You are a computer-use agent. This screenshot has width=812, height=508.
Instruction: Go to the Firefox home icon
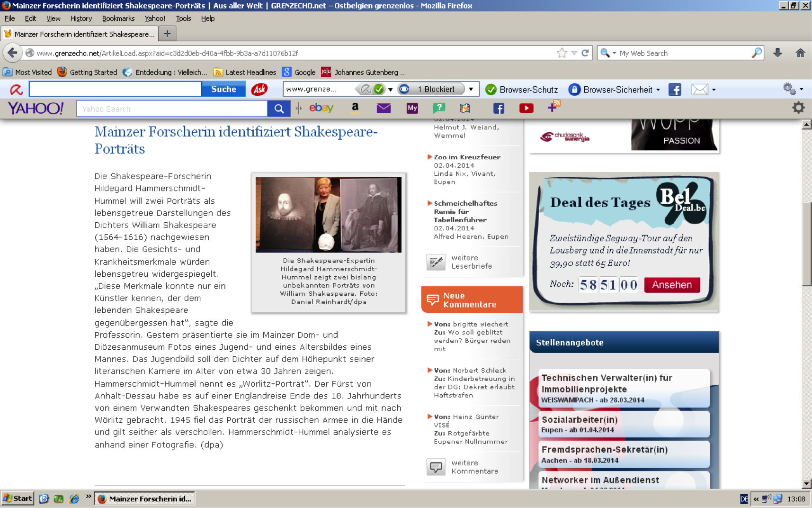point(800,53)
